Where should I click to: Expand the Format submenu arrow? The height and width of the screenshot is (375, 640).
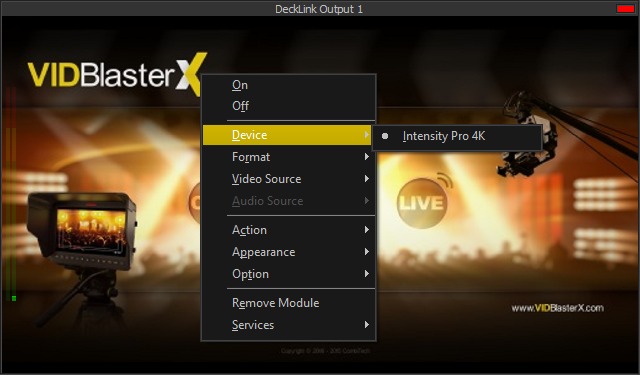[367, 157]
